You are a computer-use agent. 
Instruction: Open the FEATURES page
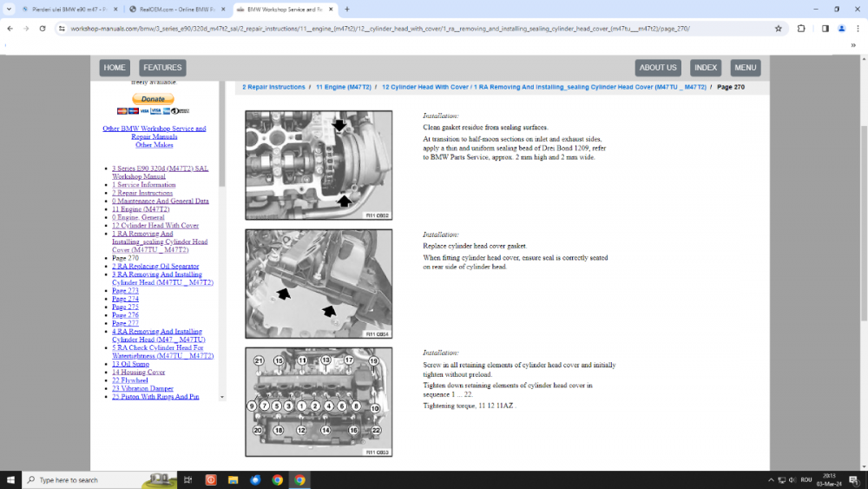pos(162,68)
